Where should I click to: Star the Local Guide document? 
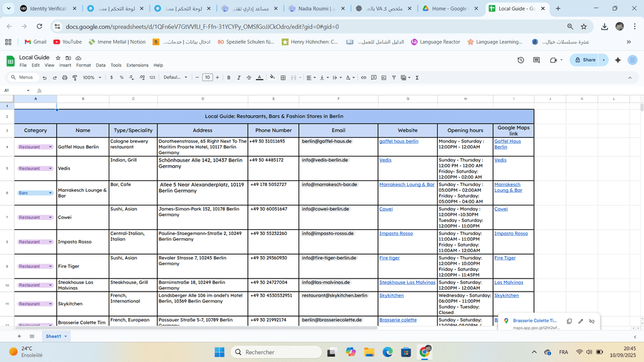pos(58,58)
